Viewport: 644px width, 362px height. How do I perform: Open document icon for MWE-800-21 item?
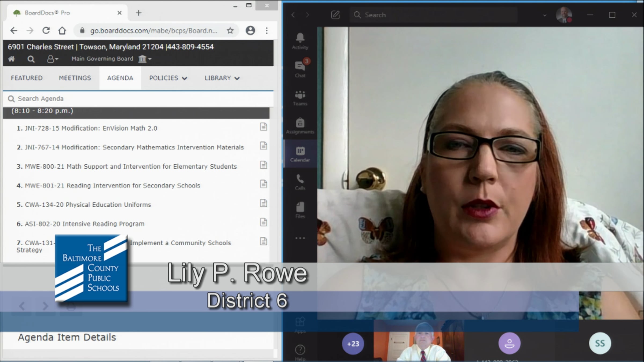tap(264, 165)
